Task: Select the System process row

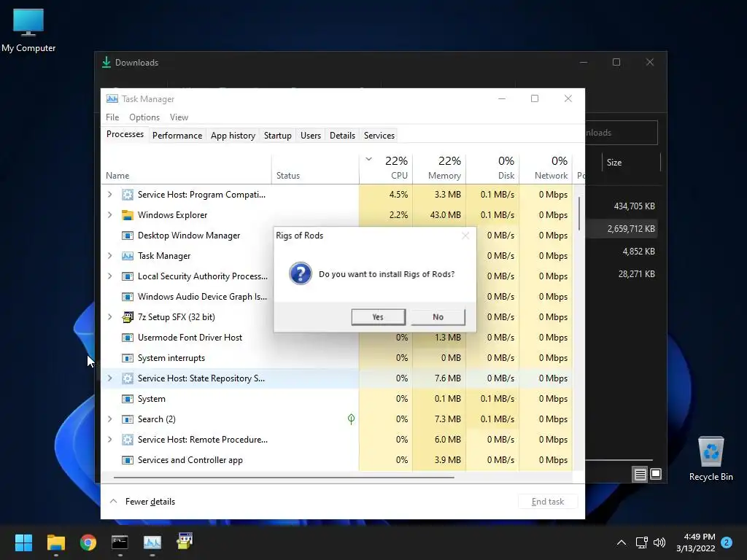Action: (337, 399)
